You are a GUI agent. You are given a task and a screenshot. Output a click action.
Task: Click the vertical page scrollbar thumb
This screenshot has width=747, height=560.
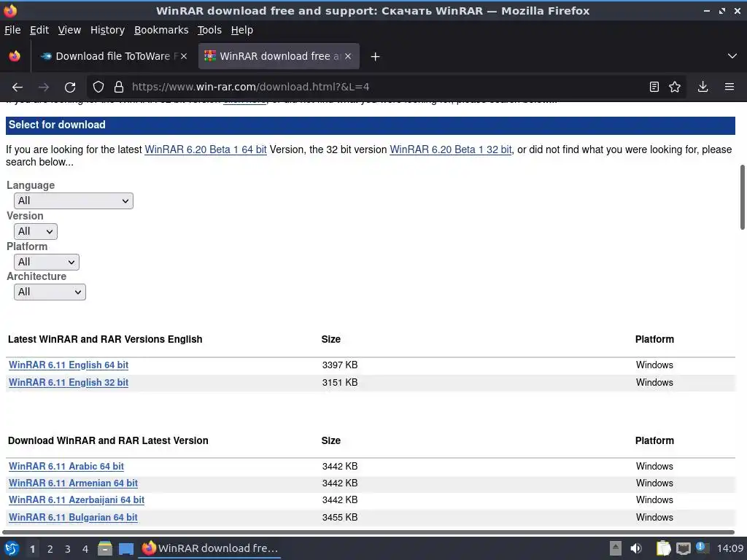(742, 197)
